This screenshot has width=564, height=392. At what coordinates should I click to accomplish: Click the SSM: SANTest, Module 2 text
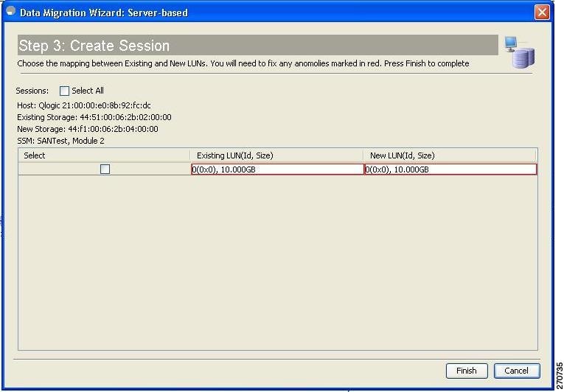point(60,141)
